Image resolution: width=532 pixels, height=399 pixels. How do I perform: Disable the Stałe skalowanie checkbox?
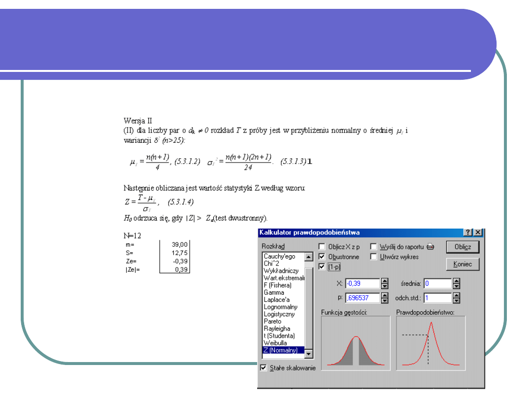click(264, 367)
